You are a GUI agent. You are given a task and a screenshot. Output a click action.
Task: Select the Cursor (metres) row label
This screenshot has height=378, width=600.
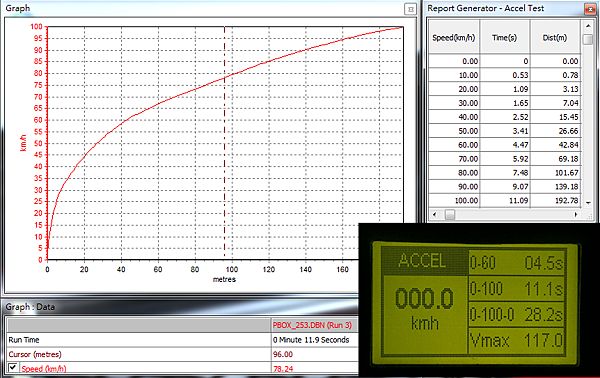pos(35,354)
